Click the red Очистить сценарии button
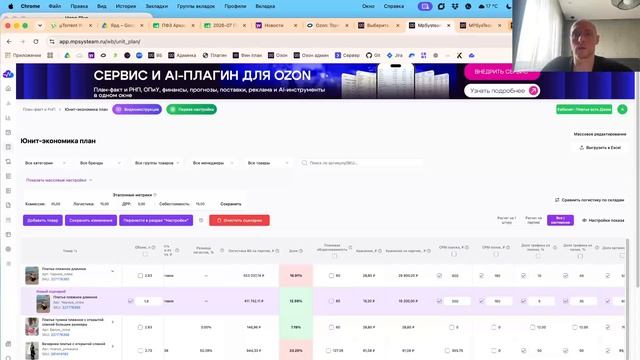640x360 pixels. (239, 220)
